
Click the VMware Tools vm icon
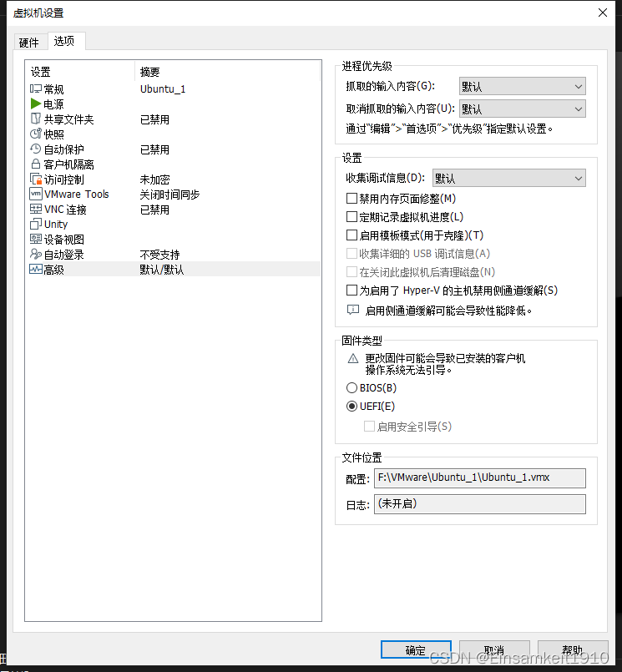tap(36, 194)
